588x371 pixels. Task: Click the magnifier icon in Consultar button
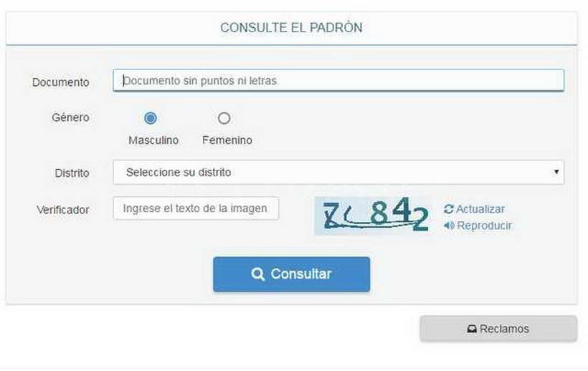(257, 274)
